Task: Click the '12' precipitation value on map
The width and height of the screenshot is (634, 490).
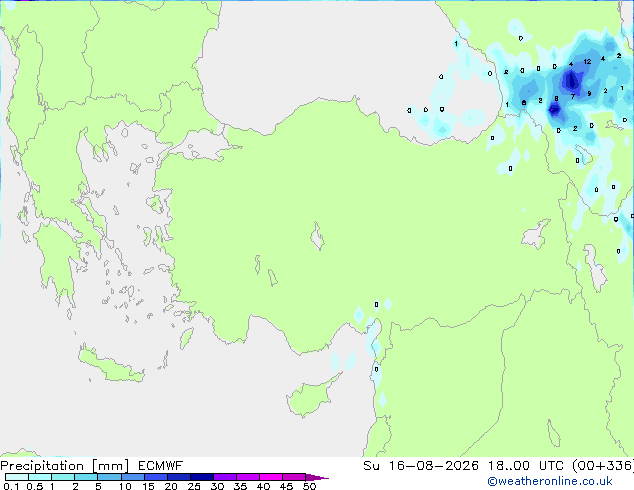Action: [587, 61]
